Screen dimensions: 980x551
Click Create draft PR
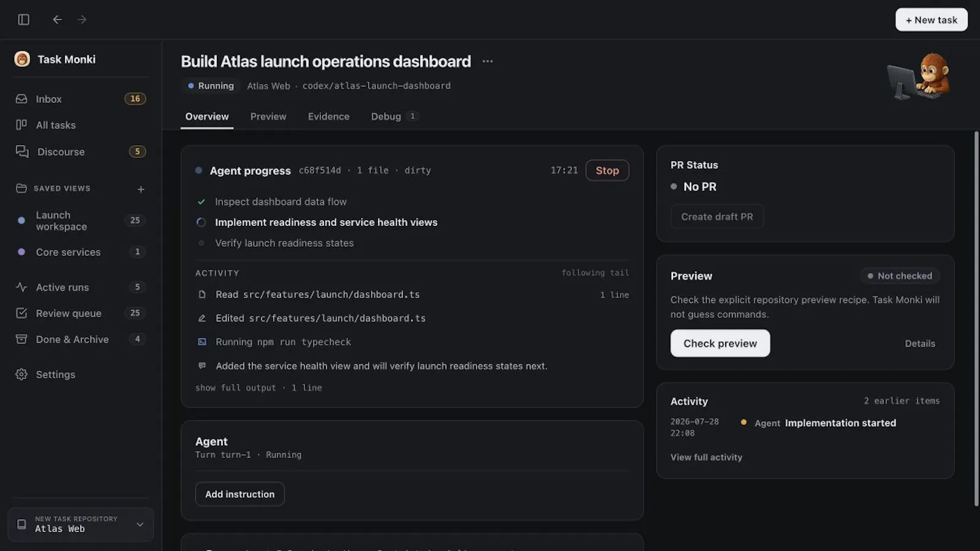tap(717, 217)
